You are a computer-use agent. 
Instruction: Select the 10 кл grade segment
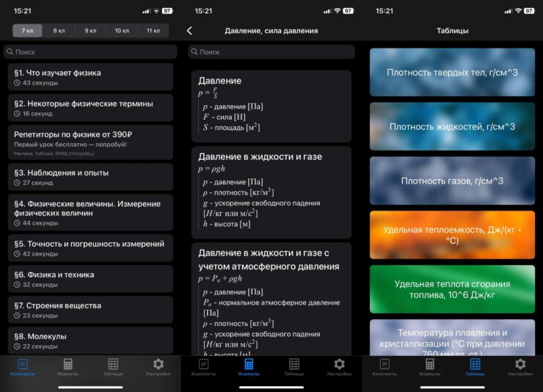(x=122, y=31)
